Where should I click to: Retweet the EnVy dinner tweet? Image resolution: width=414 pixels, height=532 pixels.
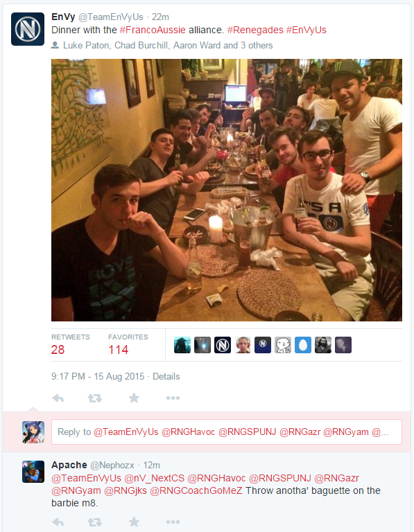point(95,398)
